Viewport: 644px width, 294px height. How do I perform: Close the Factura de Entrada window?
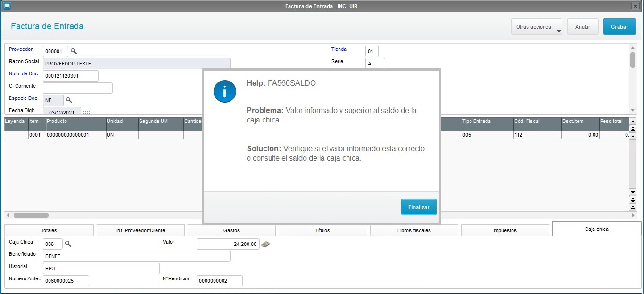pyautogui.click(x=635, y=6)
